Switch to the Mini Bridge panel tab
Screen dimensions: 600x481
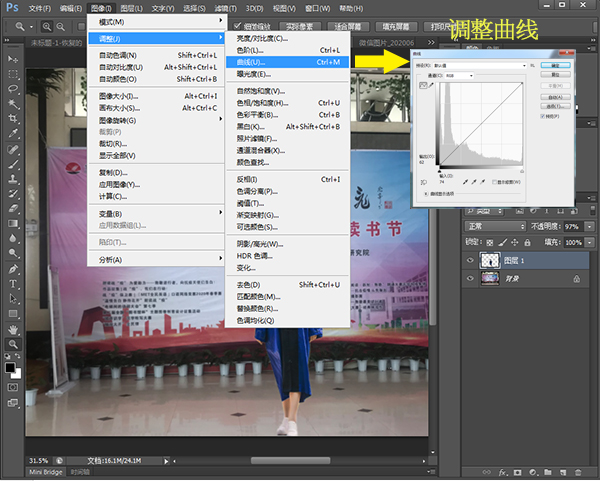pos(47,471)
